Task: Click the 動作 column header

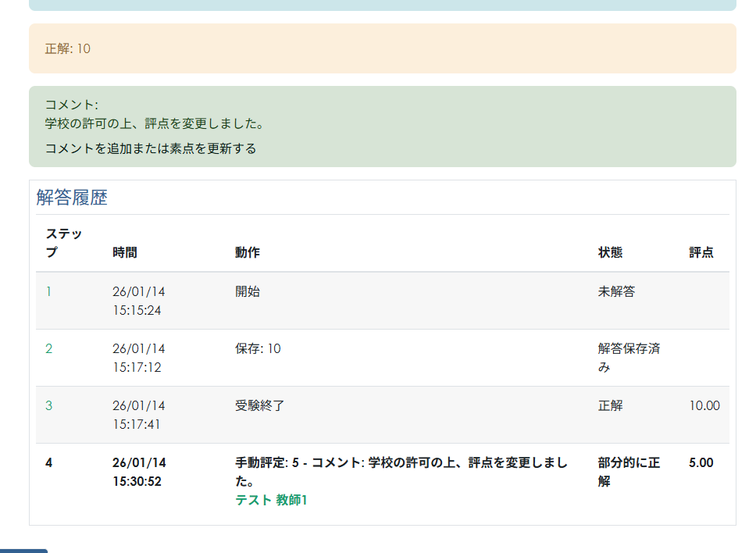Action: click(247, 252)
